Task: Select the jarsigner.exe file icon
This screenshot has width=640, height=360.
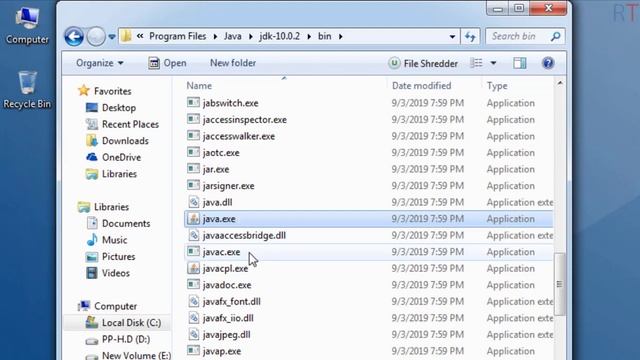Action: tap(193, 185)
